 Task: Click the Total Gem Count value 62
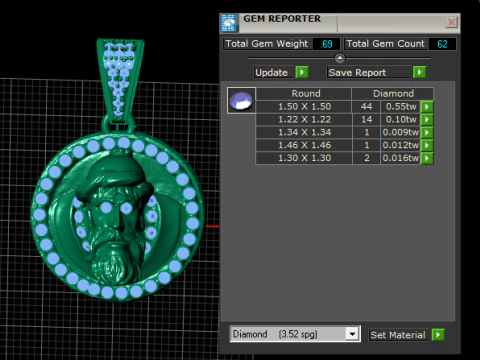click(442, 44)
